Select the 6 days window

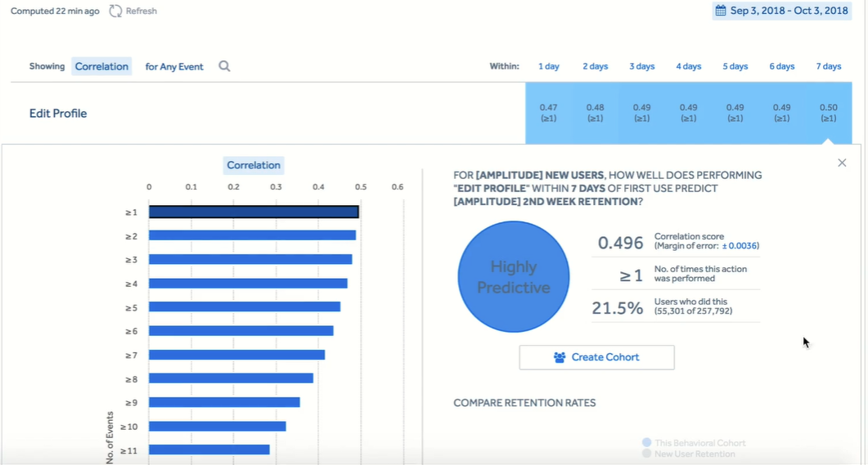pyautogui.click(x=781, y=66)
